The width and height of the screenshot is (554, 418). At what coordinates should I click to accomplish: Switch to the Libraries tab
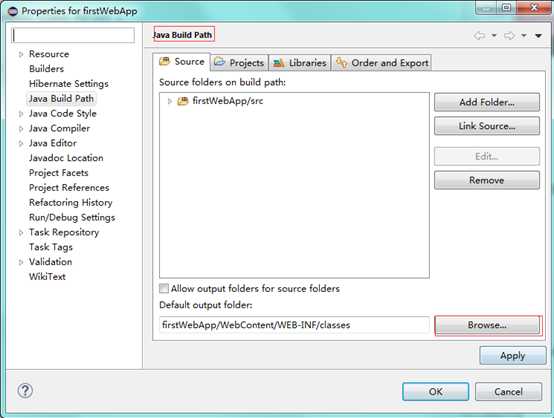300,63
